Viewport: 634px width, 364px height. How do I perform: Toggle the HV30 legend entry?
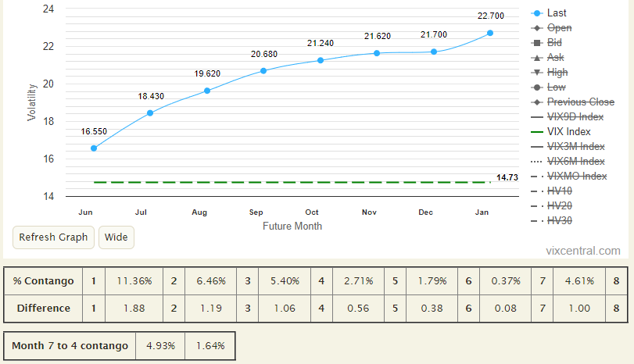[559, 220]
